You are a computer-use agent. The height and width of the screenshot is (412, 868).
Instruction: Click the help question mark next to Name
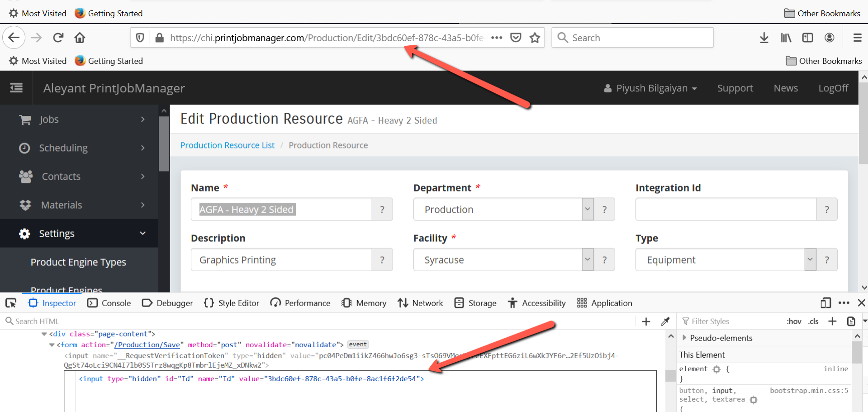point(382,209)
